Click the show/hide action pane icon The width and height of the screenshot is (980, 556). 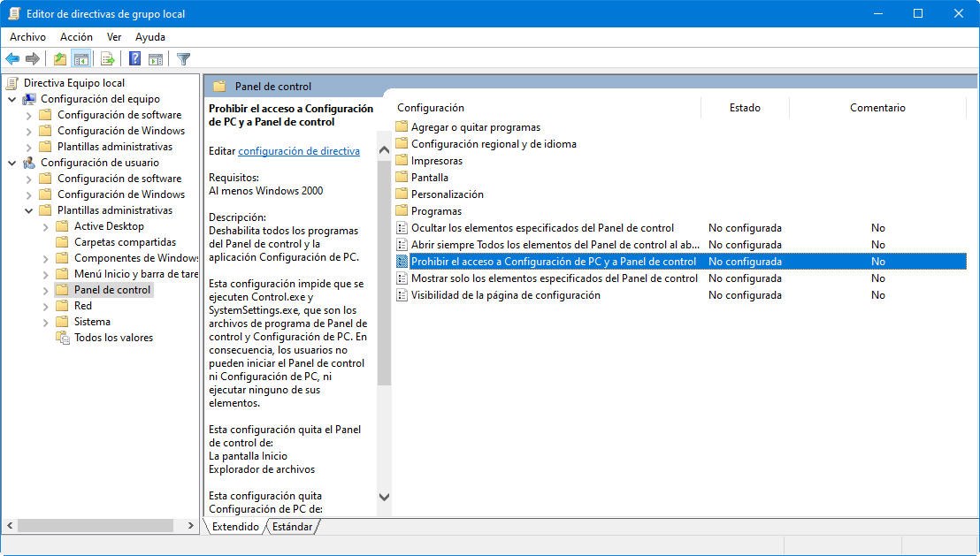point(156,59)
